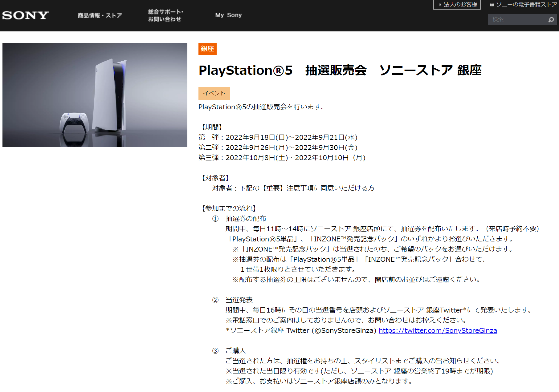
Task: Click the book icon beside ソニーの電子書籍ストア
Action: click(492, 5)
